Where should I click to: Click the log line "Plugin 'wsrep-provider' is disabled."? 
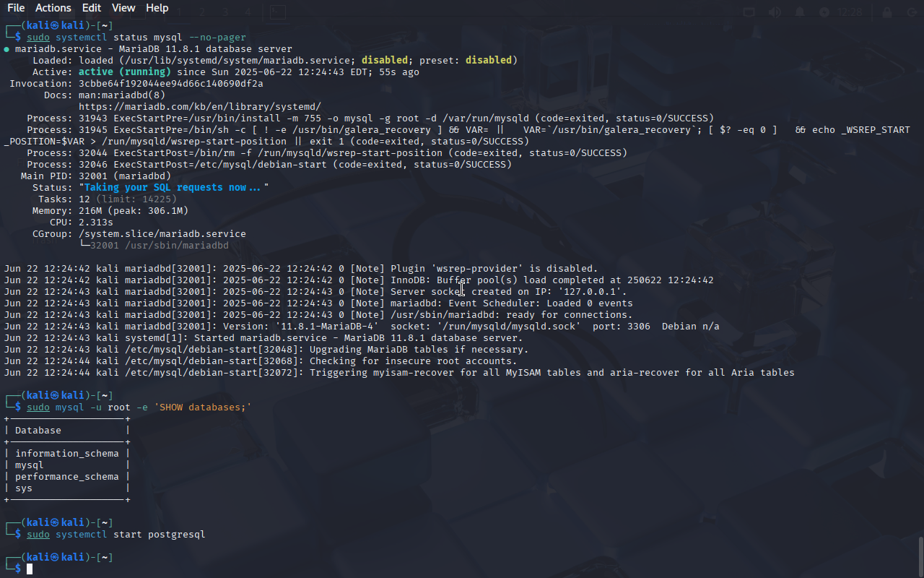[x=494, y=269]
